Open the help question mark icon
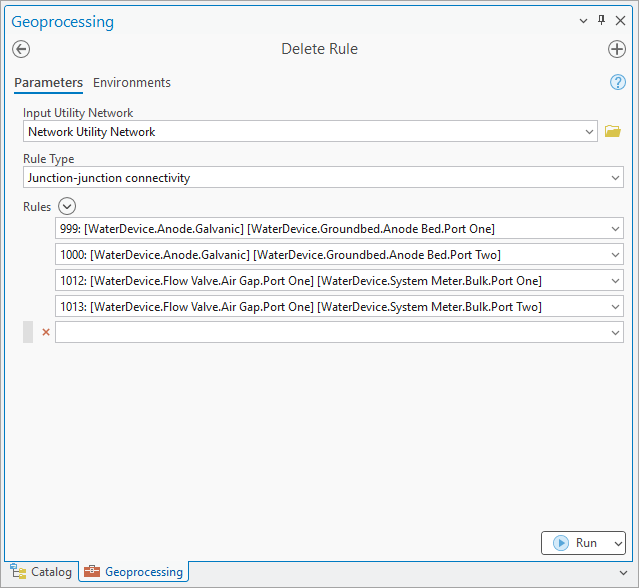The image size is (639, 588). coord(617,82)
